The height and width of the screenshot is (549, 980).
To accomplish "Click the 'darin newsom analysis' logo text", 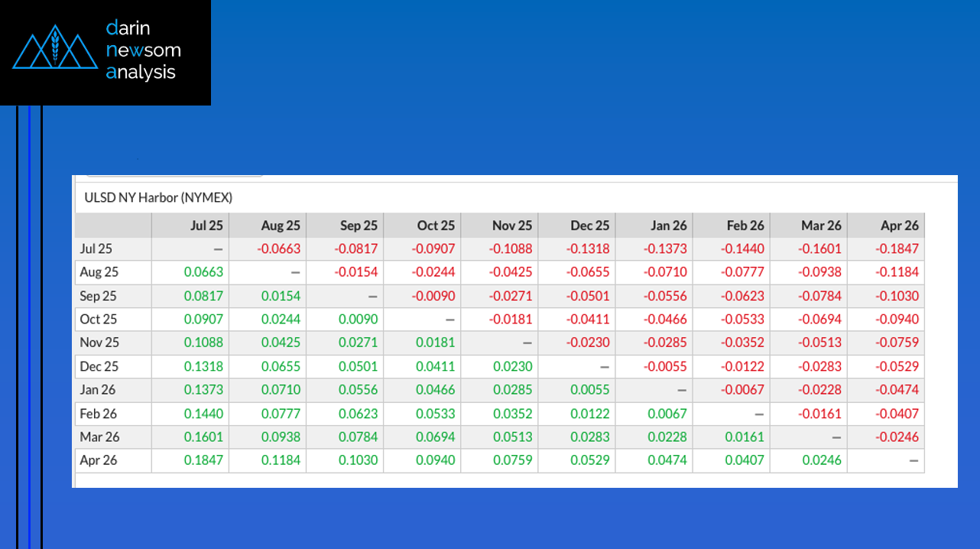I will [144, 50].
